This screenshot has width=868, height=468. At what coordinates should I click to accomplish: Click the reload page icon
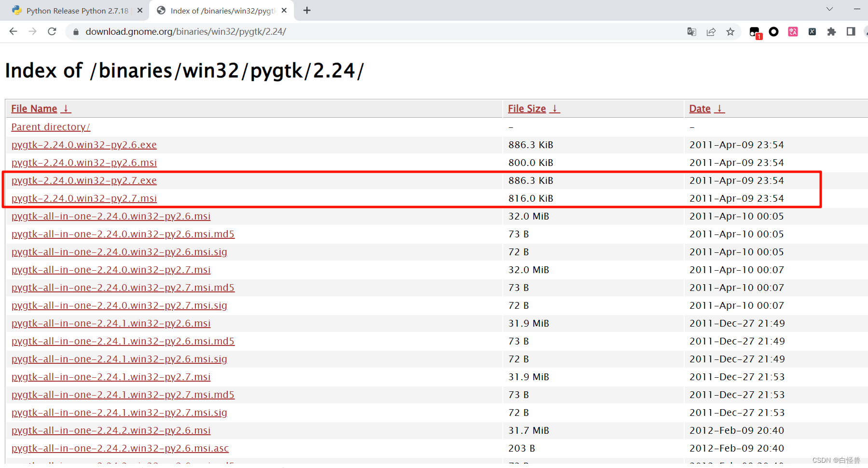(52, 31)
